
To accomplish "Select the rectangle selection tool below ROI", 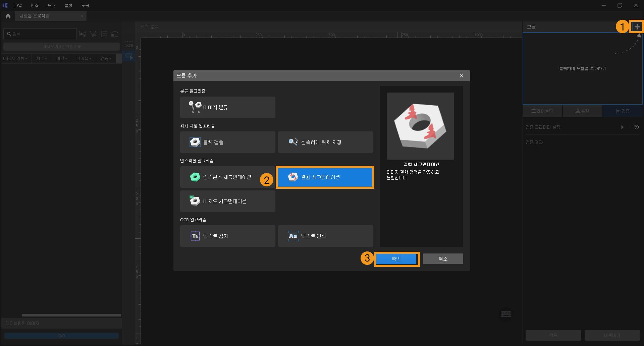I will 129,57.
